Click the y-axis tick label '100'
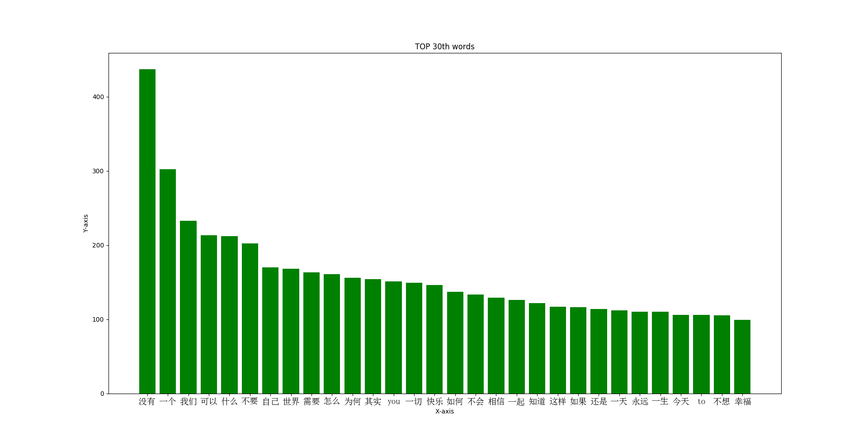Screen dimensions: 868x442 [x=98, y=319]
